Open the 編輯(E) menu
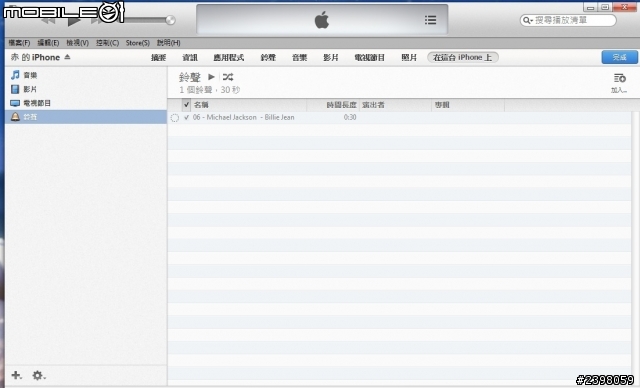The width and height of the screenshot is (640, 388). [x=48, y=42]
